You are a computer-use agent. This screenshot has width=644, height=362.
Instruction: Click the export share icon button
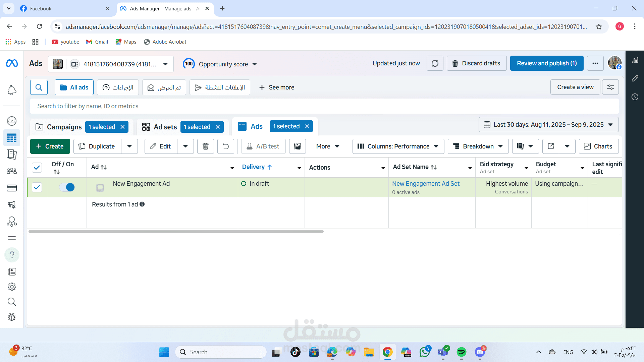click(x=551, y=146)
